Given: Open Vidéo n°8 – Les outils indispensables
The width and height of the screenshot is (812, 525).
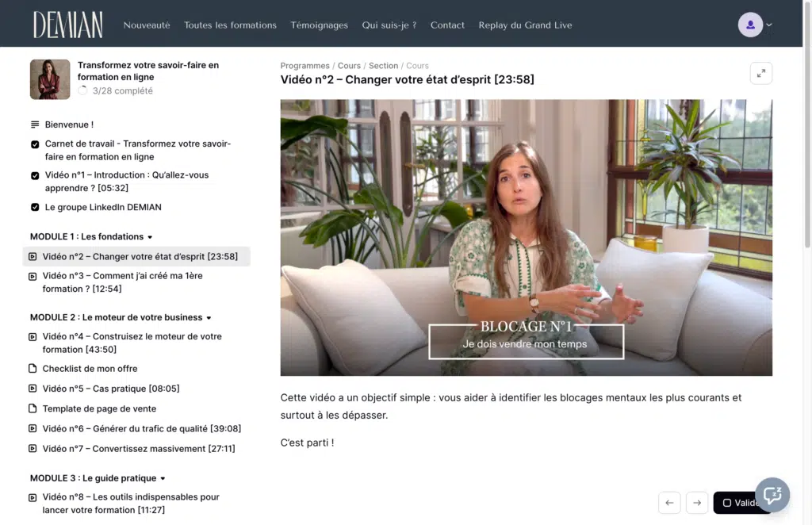Looking at the screenshot, I should [131, 504].
